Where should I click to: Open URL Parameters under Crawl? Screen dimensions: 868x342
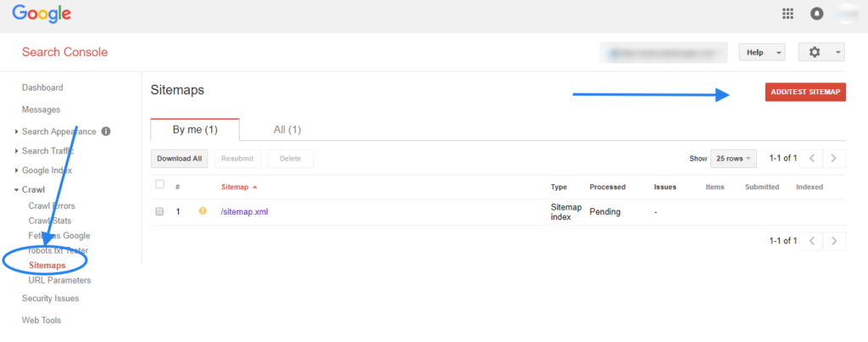[x=60, y=280]
